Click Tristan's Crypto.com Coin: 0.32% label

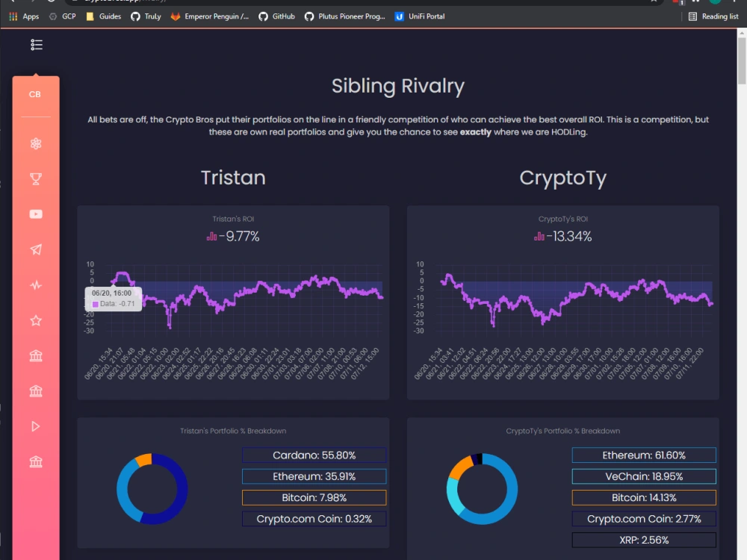click(314, 519)
